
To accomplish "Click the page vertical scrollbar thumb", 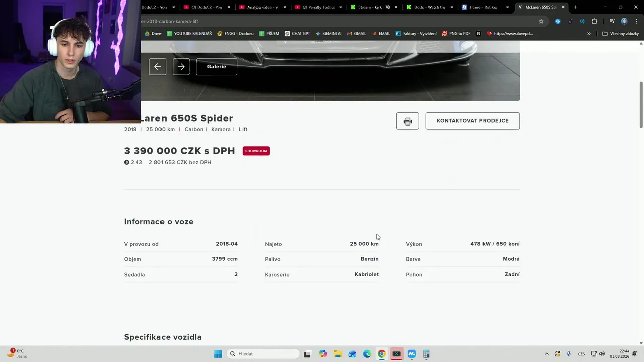I will (641, 105).
